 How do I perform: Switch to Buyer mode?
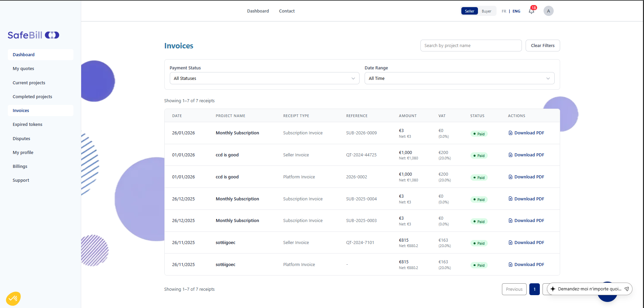tap(486, 11)
